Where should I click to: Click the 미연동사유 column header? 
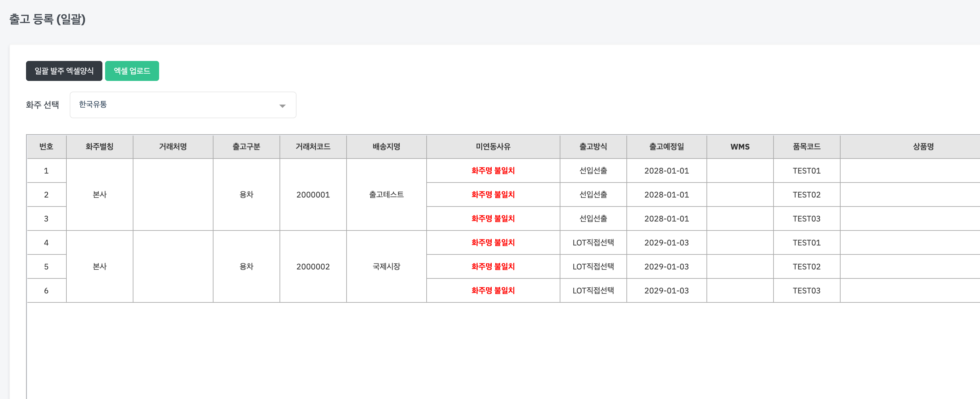point(493,147)
